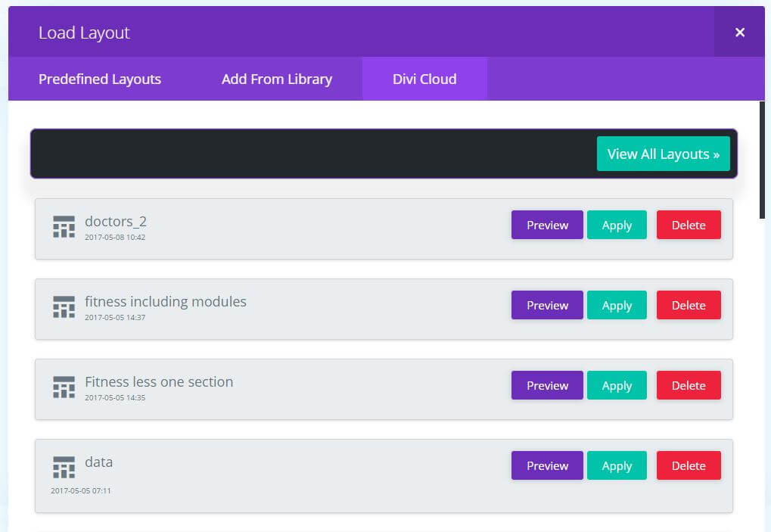Close the Load Layout dialog
The image size is (771, 532).
point(739,33)
